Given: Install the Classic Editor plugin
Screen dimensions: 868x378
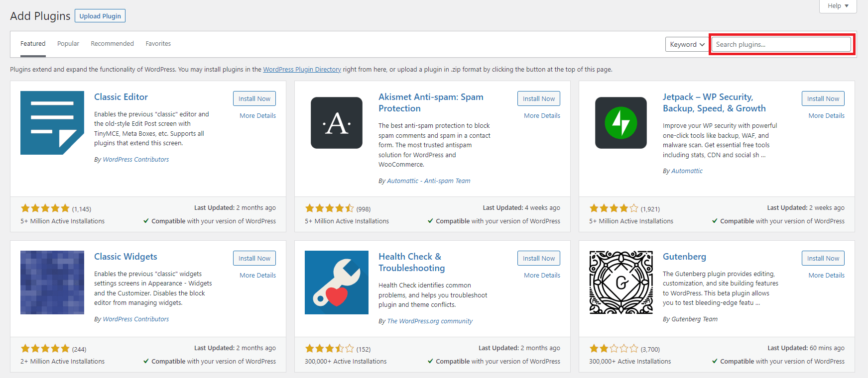Looking at the screenshot, I should click(254, 98).
